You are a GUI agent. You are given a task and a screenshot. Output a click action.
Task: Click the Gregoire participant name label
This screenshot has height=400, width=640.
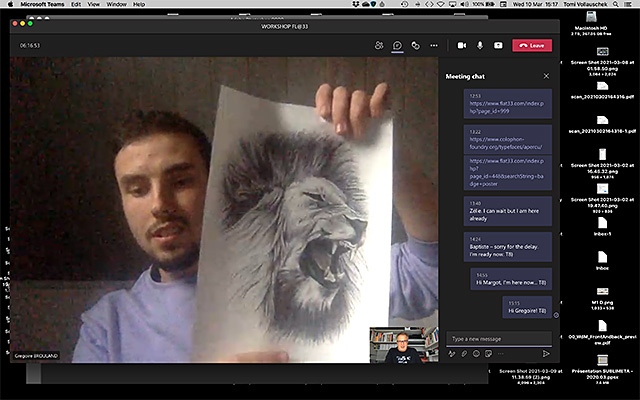coord(36,356)
